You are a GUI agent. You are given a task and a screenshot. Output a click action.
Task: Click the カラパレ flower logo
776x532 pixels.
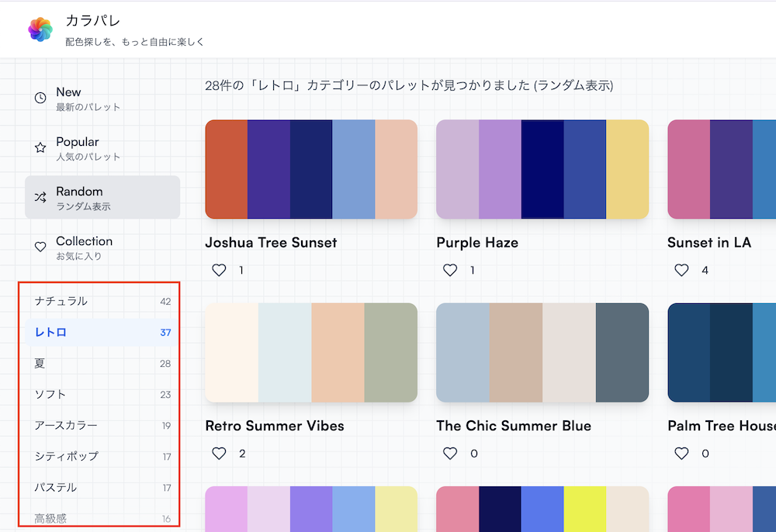40,29
